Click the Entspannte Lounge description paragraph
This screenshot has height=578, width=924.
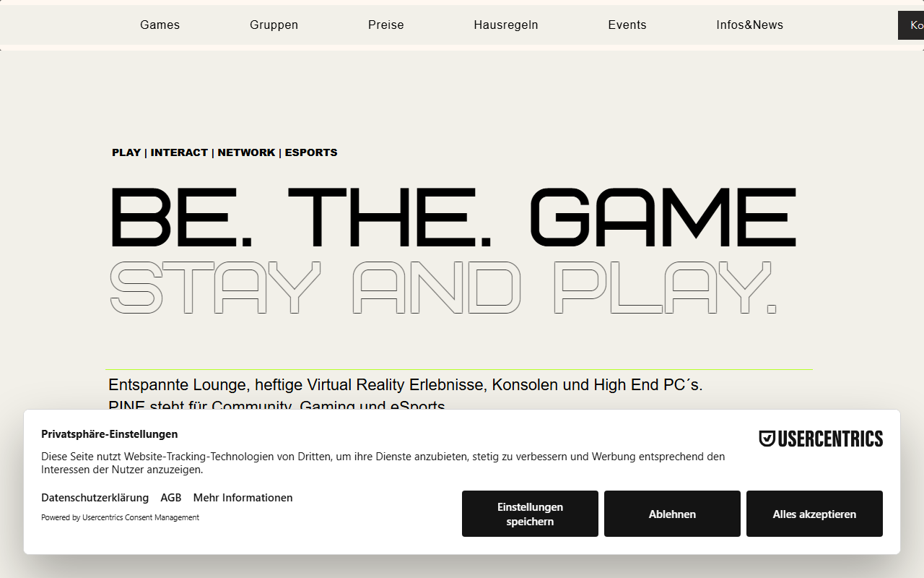[x=405, y=395]
